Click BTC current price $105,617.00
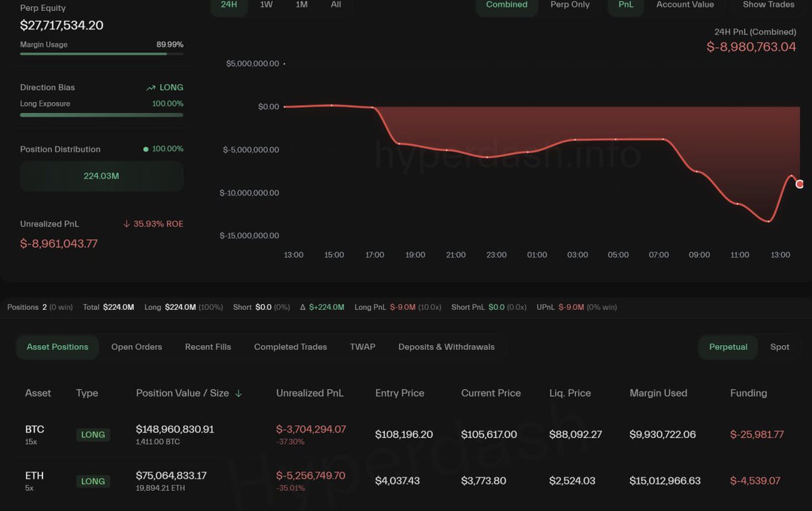 point(489,435)
